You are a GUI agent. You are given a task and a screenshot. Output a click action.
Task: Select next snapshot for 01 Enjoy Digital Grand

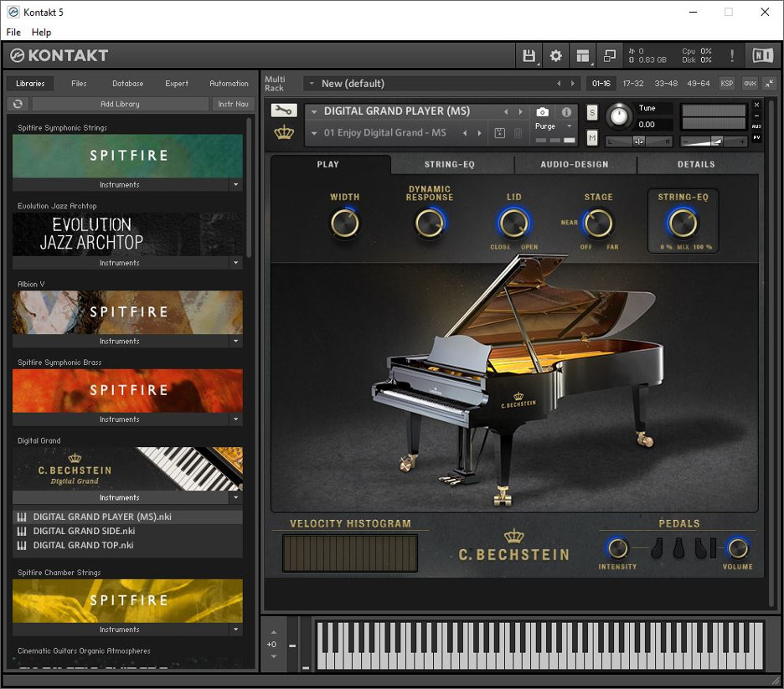point(479,133)
